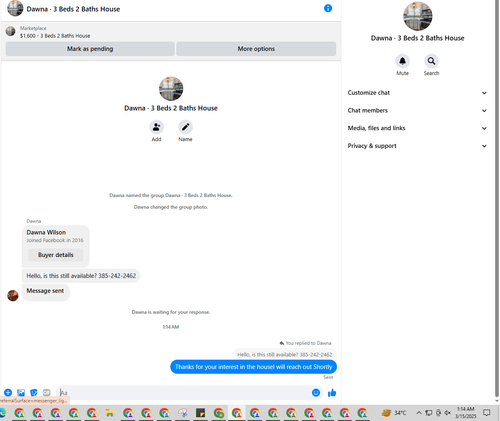Viewport: 500px width, 421px height.
Task: Expand the Chat members section
Action: pos(417,110)
